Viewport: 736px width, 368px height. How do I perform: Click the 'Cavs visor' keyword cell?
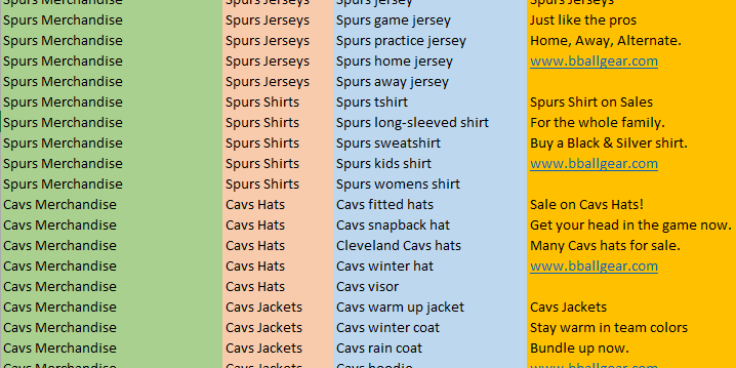[430, 287]
